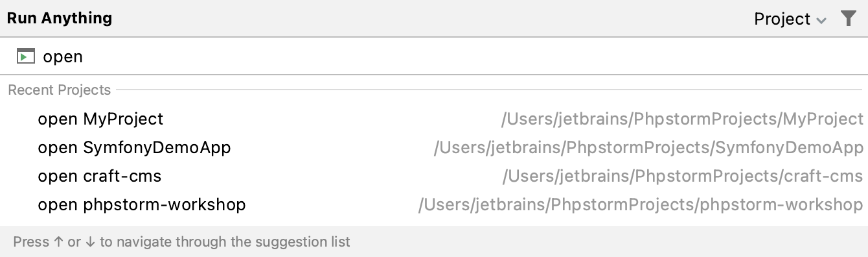Choose open phpstorm-workshop entry
The height and width of the screenshot is (257, 868).
[434, 204]
